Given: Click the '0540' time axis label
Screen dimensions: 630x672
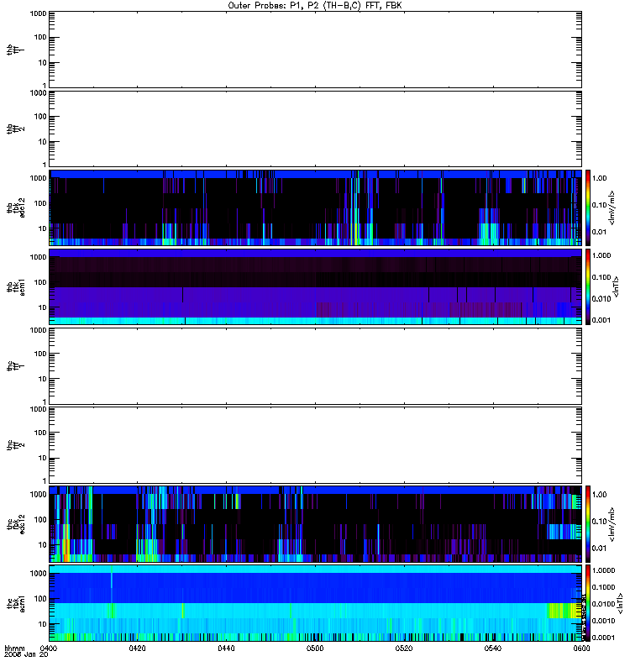Looking at the screenshot, I should coord(493,648).
